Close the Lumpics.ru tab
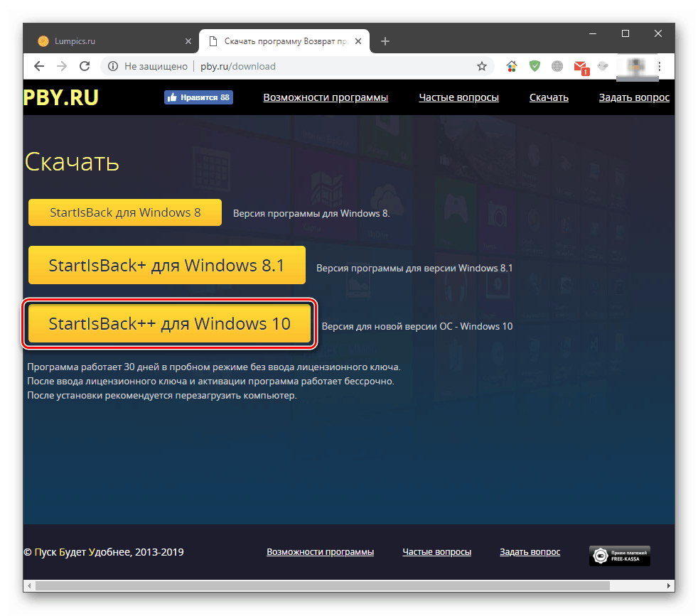Viewport: 698px width, 616px height. click(188, 41)
